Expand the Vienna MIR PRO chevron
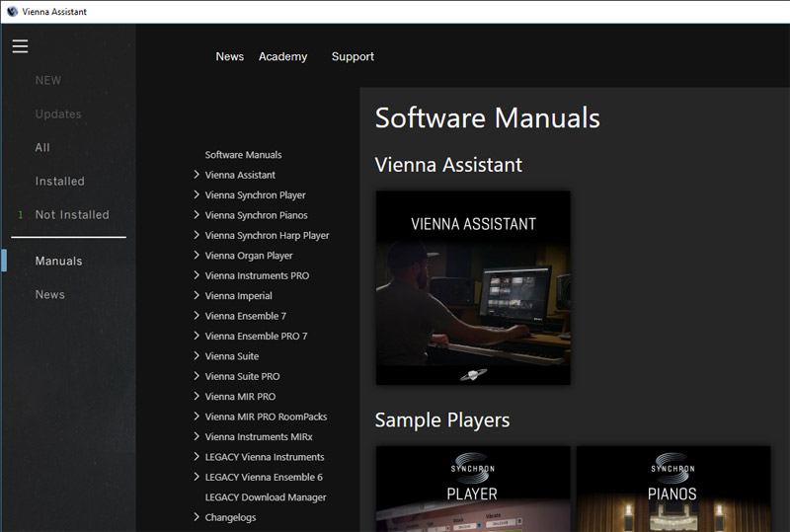 click(197, 397)
